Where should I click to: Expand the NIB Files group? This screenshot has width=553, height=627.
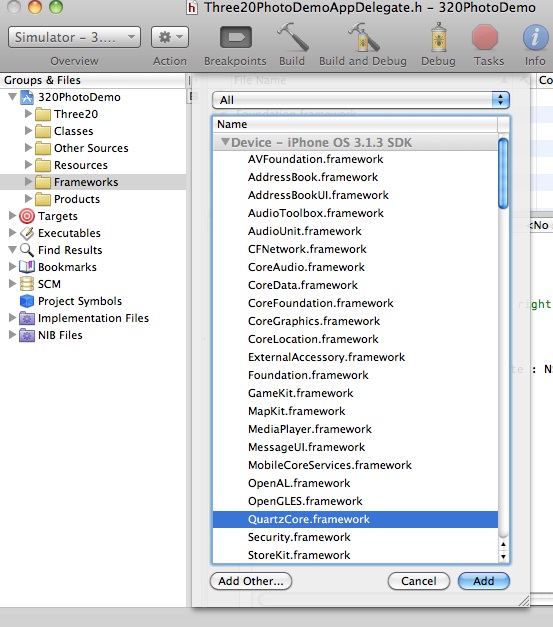(12, 334)
